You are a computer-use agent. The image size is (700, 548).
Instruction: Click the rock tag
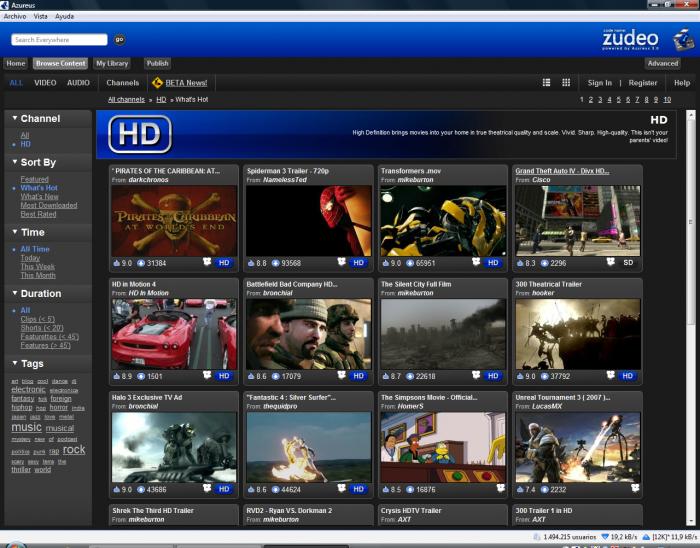coord(74,449)
